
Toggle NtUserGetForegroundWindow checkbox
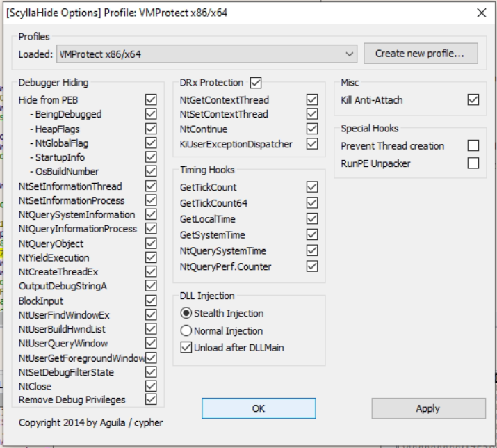(x=151, y=358)
